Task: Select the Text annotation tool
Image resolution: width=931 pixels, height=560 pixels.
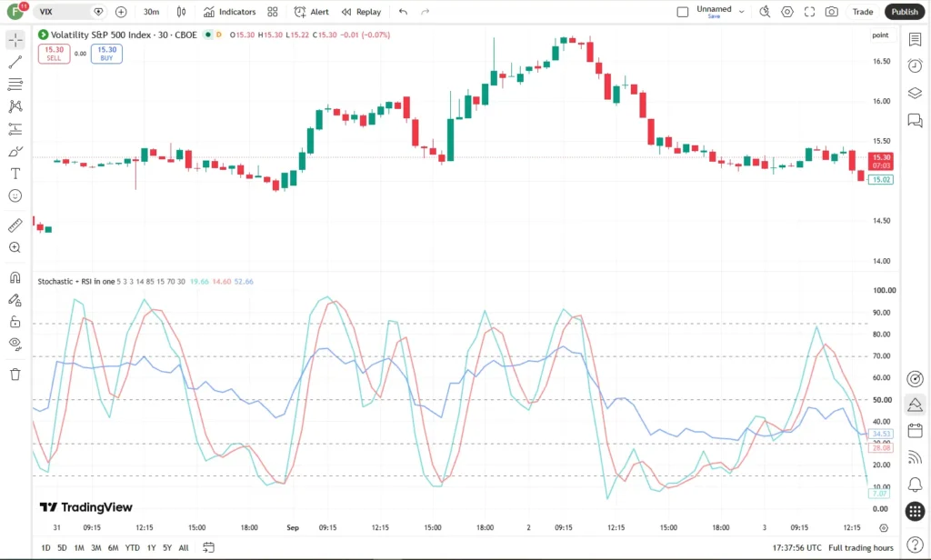Action: click(x=15, y=174)
